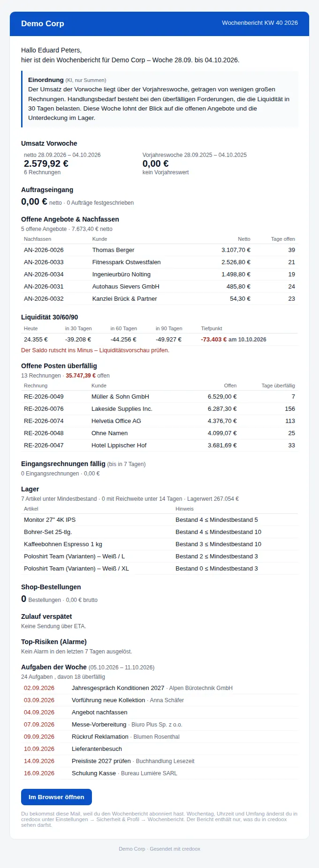Click the in 90 Tagen value -49.927 €

(168, 339)
